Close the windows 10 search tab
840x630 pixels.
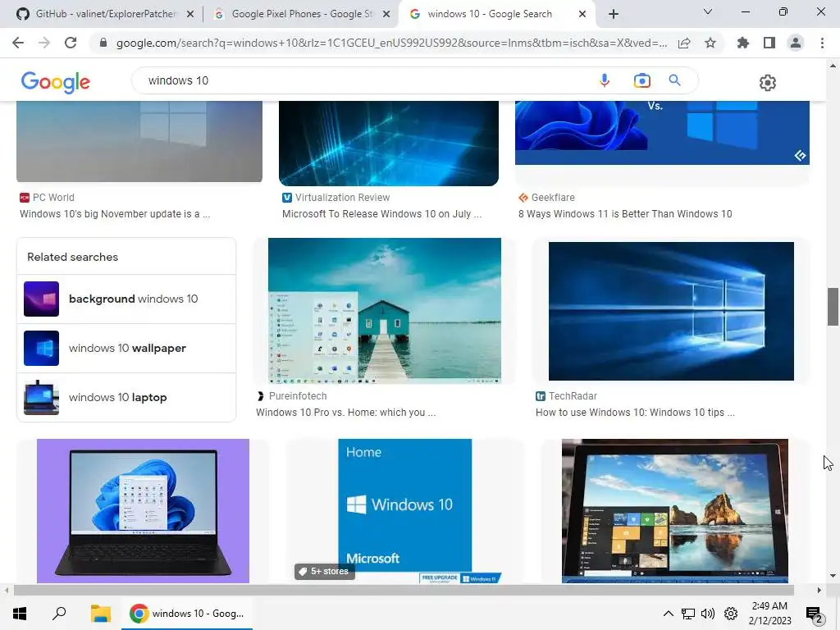coord(582,15)
